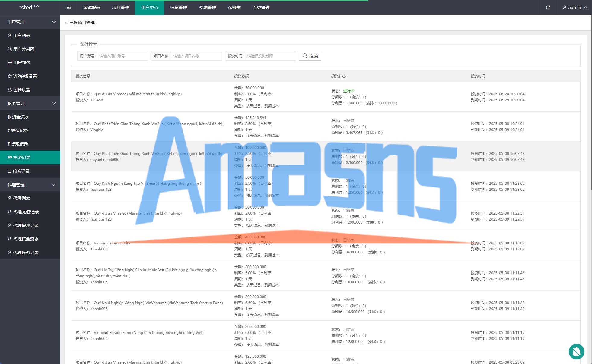Click the 搜索 search button
This screenshot has width=592, height=364.
[310, 56]
